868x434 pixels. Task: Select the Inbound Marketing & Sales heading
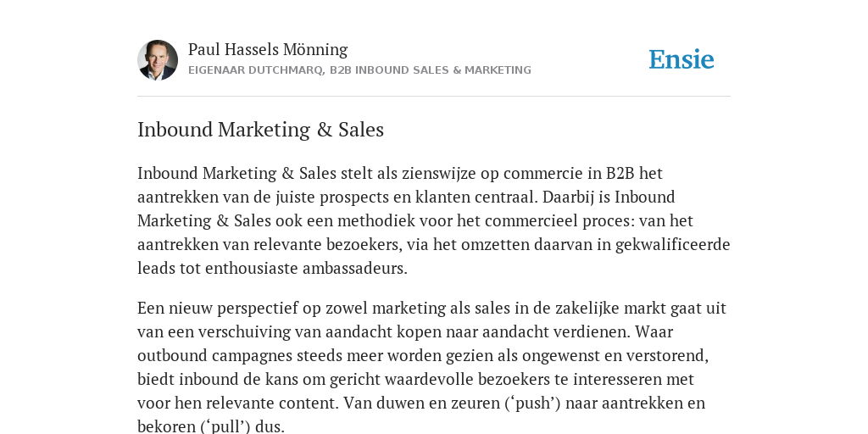click(x=261, y=130)
